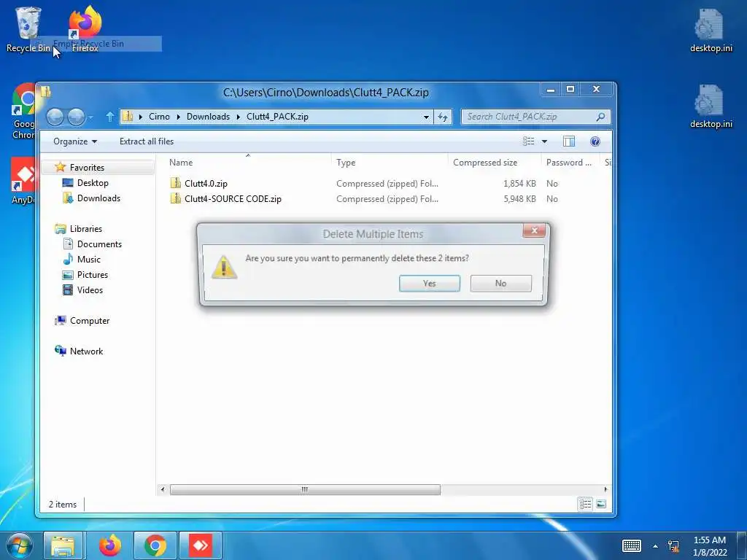The width and height of the screenshot is (747, 560).
Task: Go up one folder level arrow
Action: (x=110, y=117)
